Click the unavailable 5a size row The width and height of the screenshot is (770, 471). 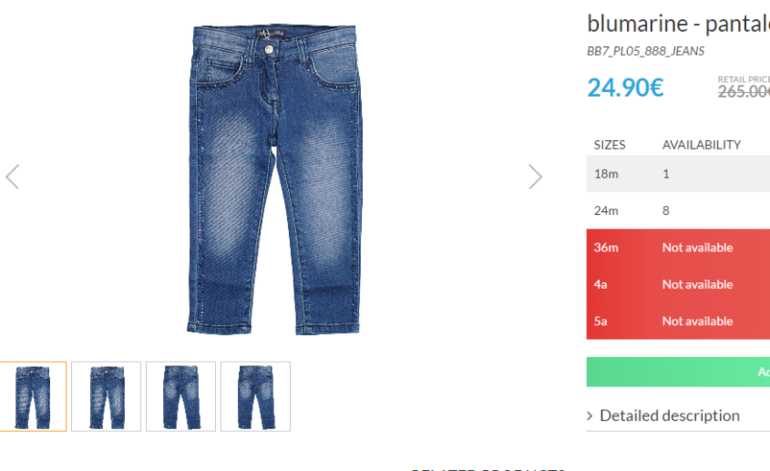coord(678,321)
